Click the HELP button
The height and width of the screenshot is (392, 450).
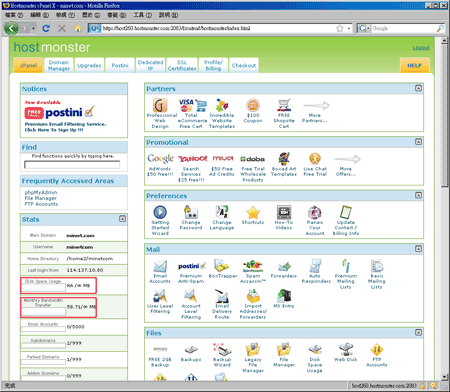pyautogui.click(x=414, y=65)
